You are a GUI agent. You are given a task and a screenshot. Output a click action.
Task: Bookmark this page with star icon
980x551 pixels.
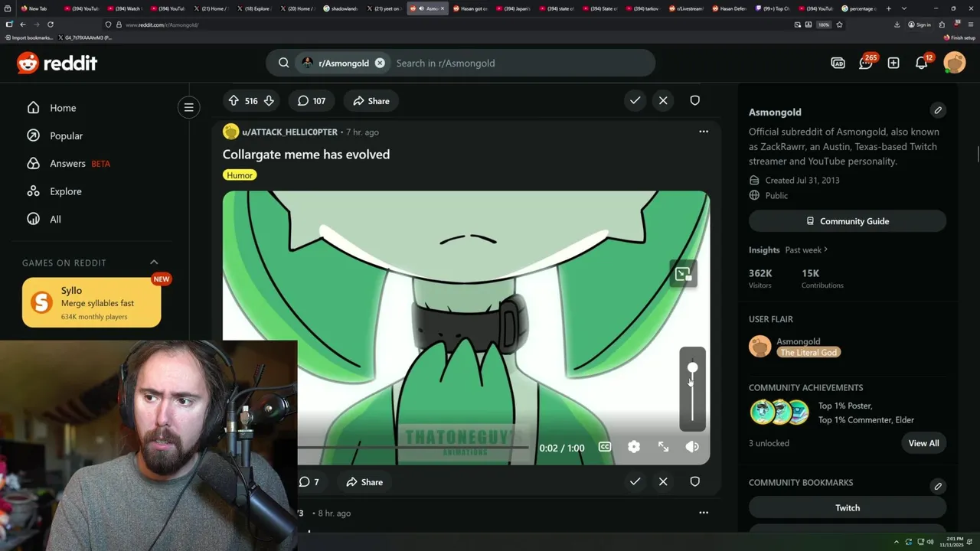click(x=839, y=24)
